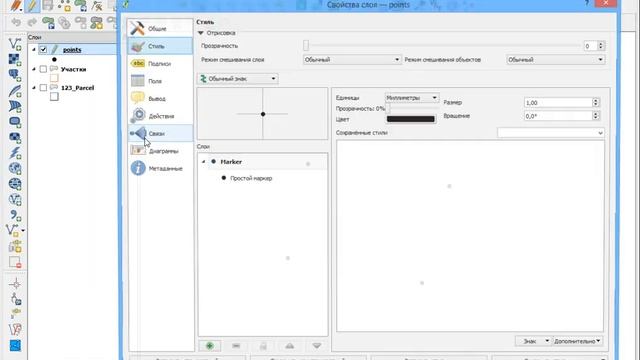Add WMS layer globe icon

click(15, 168)
